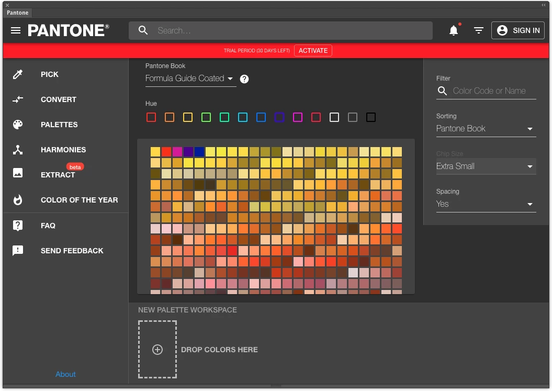The image size is (552, 392).
Task: Toggle the white hue filter
Action: point(334,117)
